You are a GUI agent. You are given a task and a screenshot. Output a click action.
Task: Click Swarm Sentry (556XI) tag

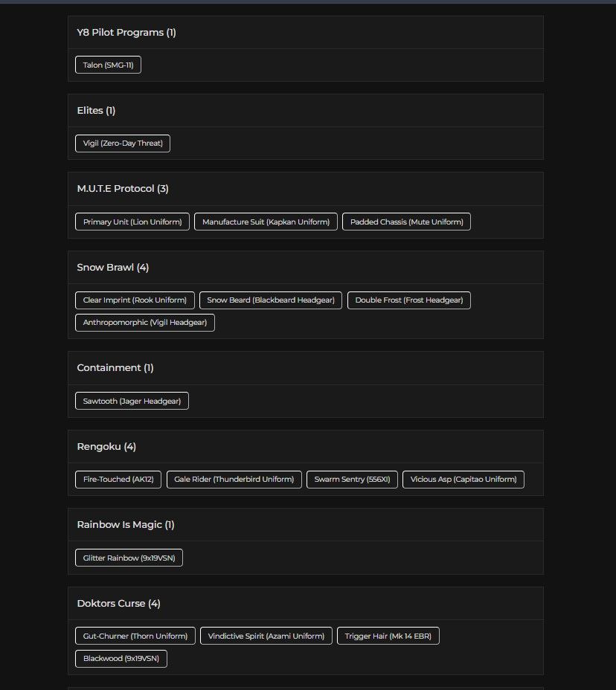click(x=352, y=480)
